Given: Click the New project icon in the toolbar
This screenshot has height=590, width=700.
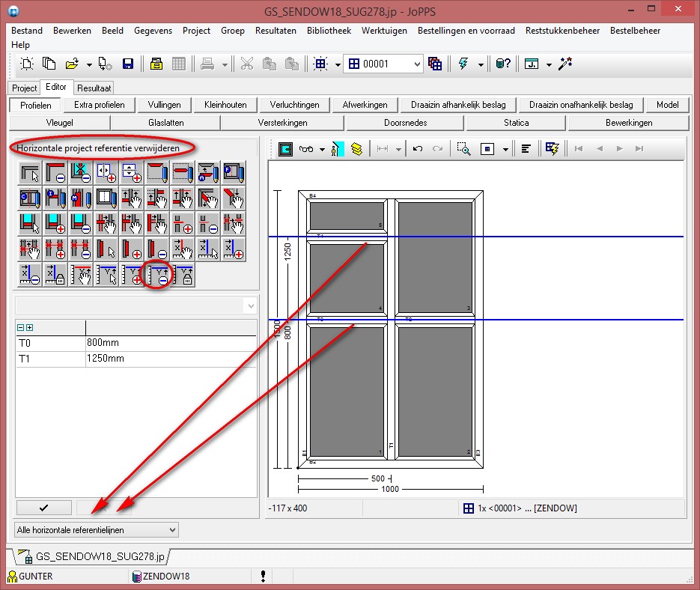Looking at the screenshot, I should 27,64.
